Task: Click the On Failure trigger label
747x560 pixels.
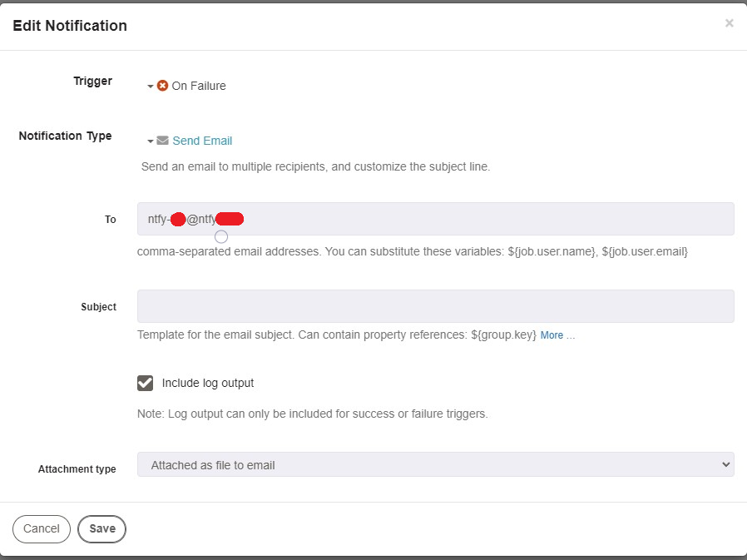Action: [x=199, y=86]
